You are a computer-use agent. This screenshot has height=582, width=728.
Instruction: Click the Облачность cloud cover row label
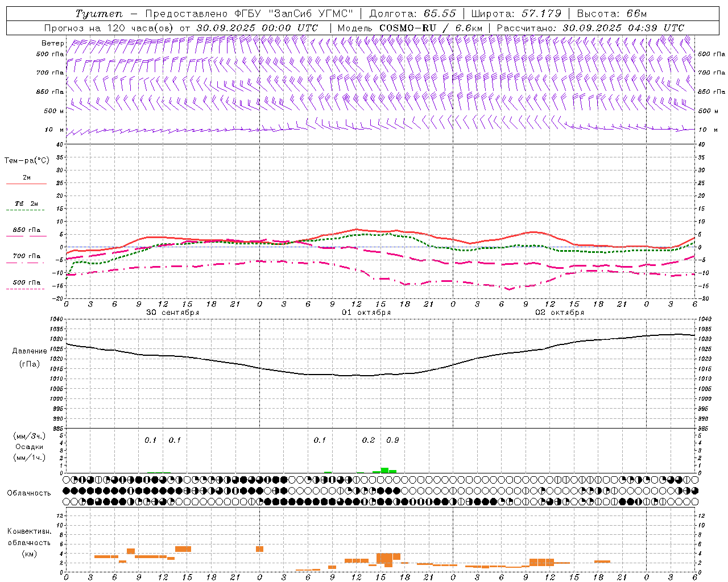[29, 493]
